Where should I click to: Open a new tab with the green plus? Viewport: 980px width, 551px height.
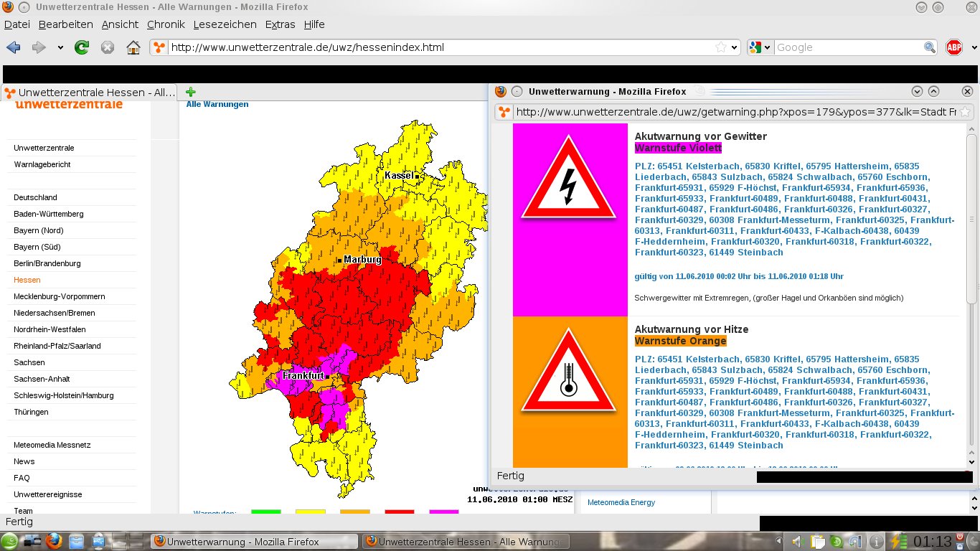click(x=191, y=92)
